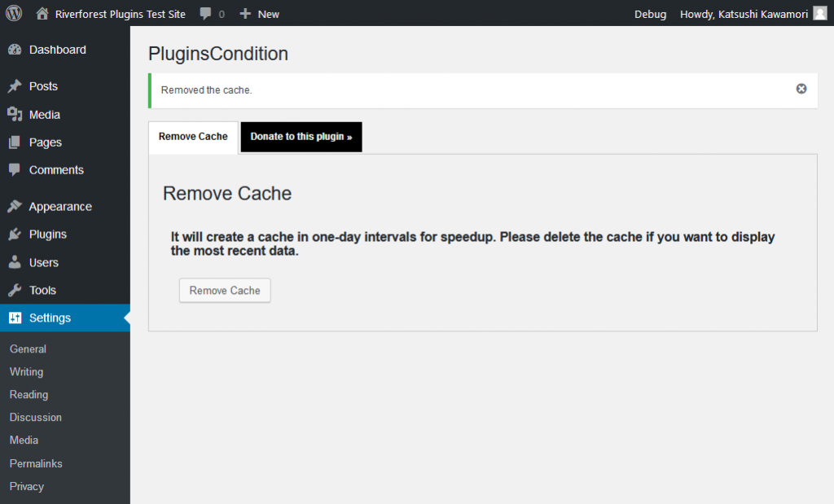Image resolution: width=834 pixels, height=504 pixels.
Task: Open the Discussion settings link
Action: (x=36, y=417)
